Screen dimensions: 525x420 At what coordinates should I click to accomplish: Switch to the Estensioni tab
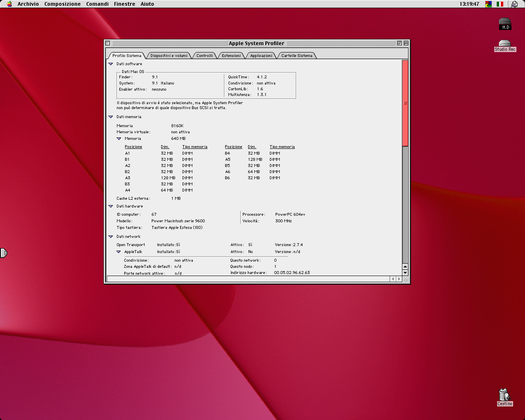(x=231, y=56)
